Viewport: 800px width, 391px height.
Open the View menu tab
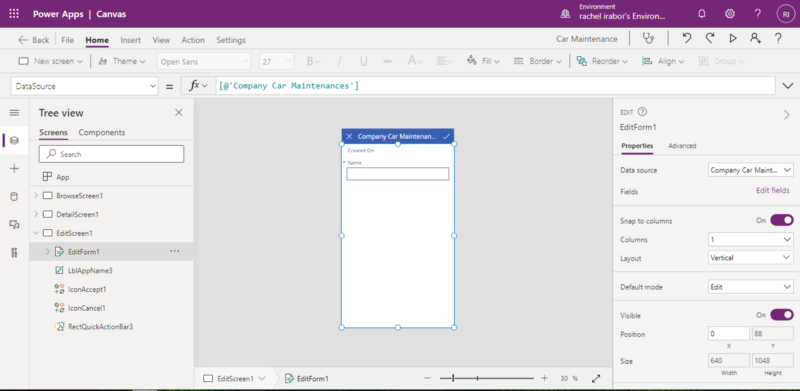point(161,40)
